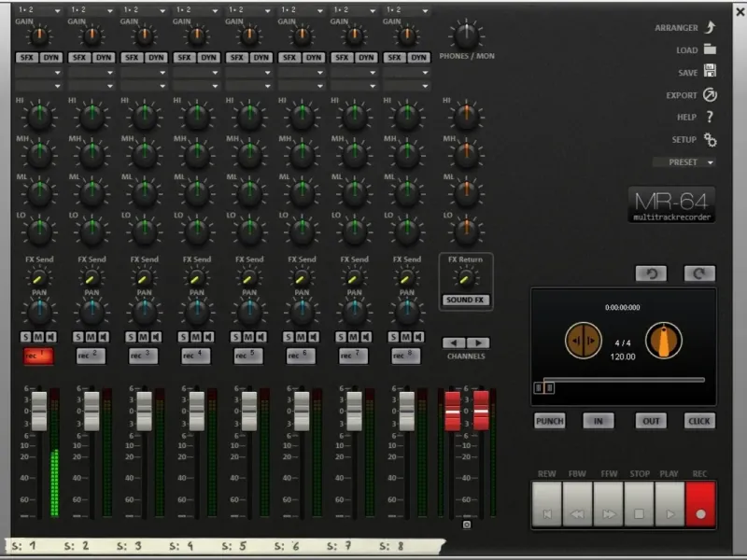Open channel 1 second insert slot dropdown
The height and width of the screenshot is (560, 747).
(38, 86)
